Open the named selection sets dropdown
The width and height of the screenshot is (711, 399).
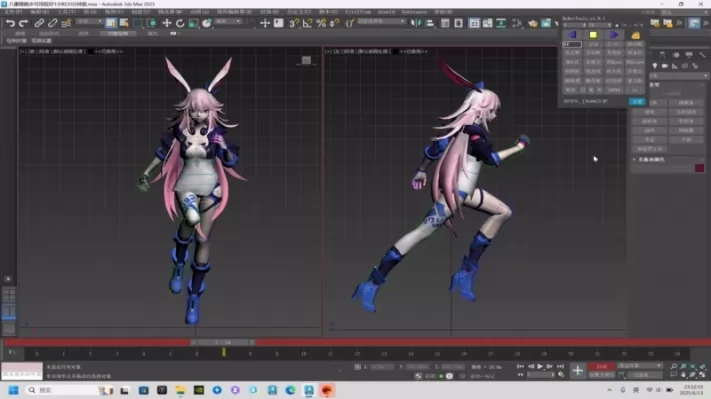(381, 21)
